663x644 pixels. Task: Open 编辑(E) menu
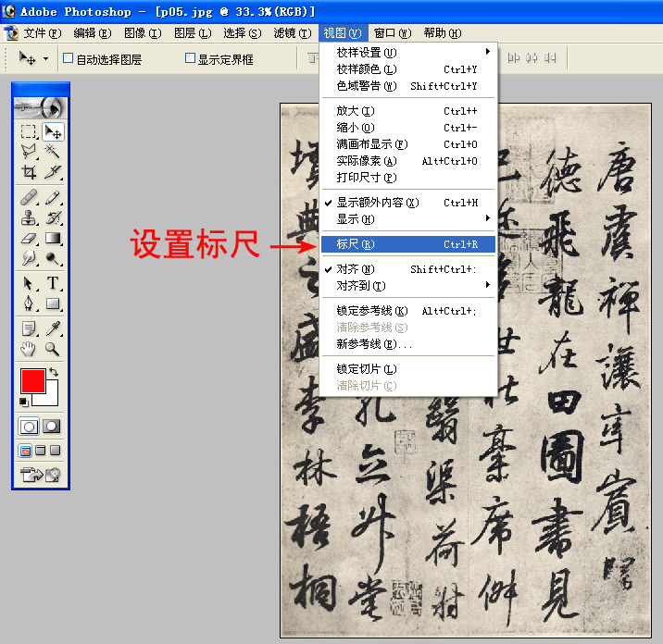click(x=93, y=33)
